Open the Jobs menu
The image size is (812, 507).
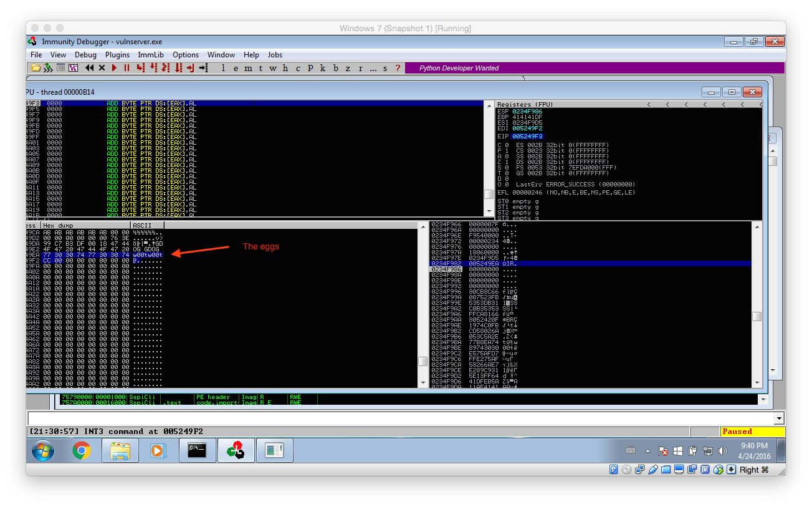[275, 55]
